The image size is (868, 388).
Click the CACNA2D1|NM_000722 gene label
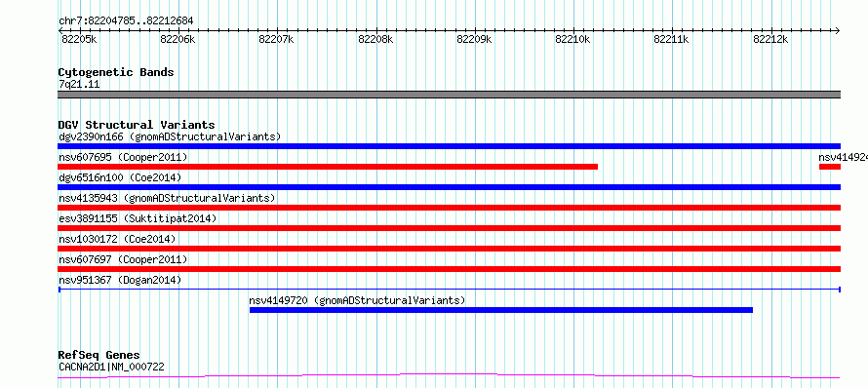click(111, 367)
